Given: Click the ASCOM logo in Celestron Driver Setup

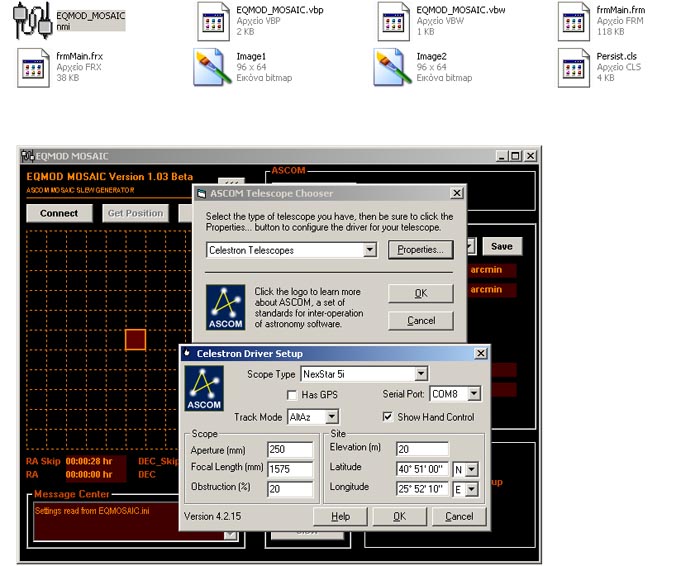Looking at the screenshot, I should pyautogui.click(x=204, y=388).
